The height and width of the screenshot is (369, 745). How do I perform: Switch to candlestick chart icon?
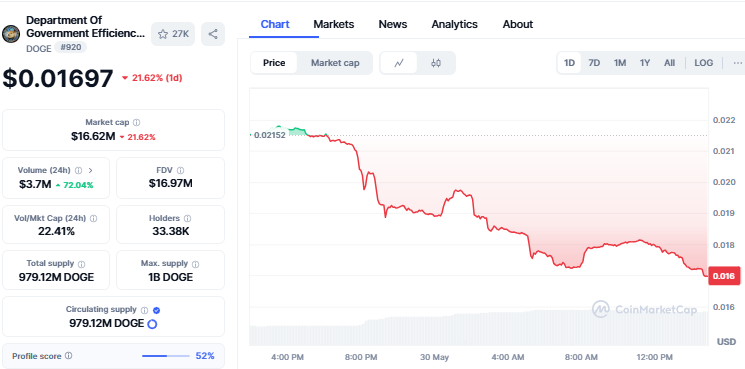436,63
